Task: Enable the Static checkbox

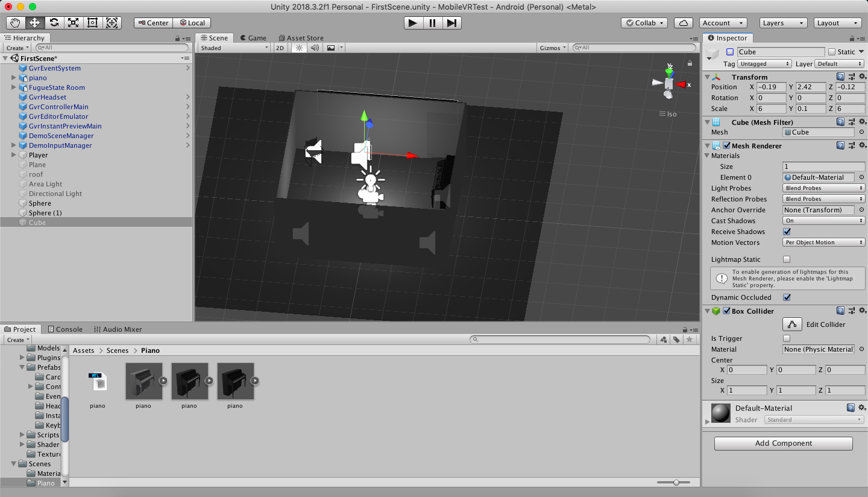Action: [x=832, y=52]
